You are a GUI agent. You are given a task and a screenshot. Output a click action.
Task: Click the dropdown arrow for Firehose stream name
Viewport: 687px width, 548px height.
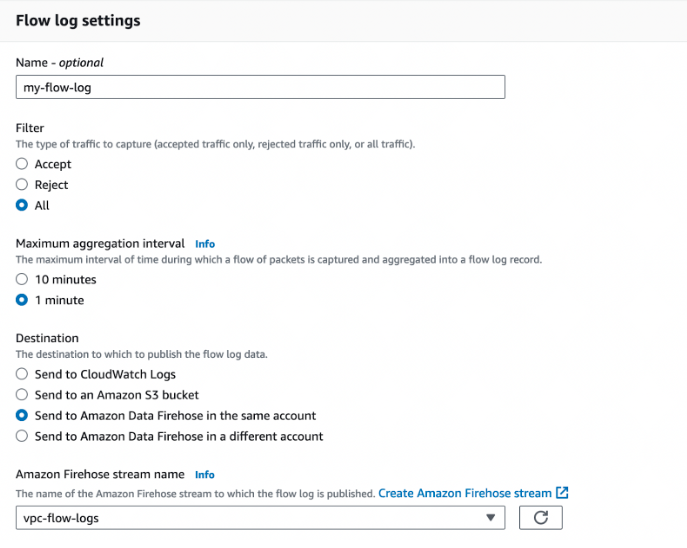click(490, 517)
